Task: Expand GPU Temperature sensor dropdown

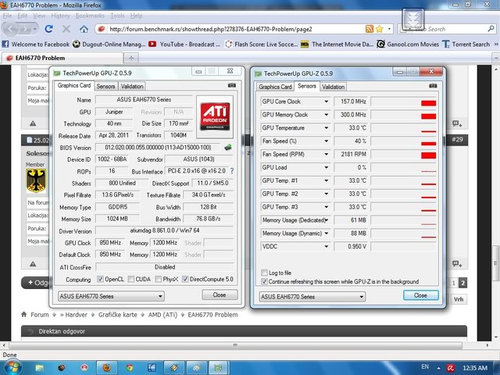Action: (326, 128)
